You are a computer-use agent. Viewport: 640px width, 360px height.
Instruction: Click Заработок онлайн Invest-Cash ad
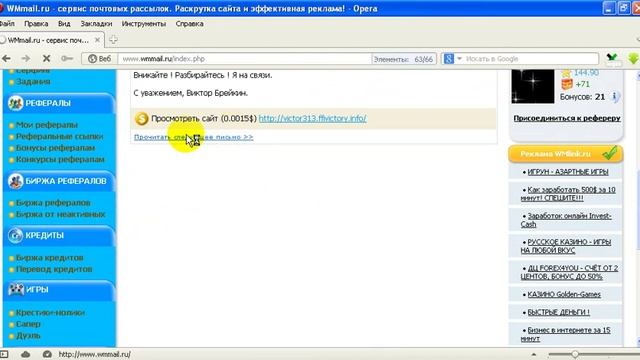click(566, 220)
